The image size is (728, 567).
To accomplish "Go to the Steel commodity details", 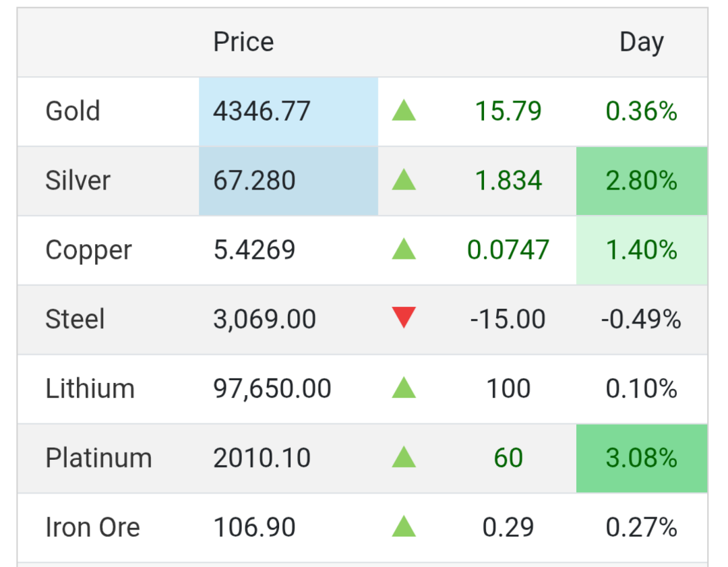I will pyautogui.click(x=75, y=319).
